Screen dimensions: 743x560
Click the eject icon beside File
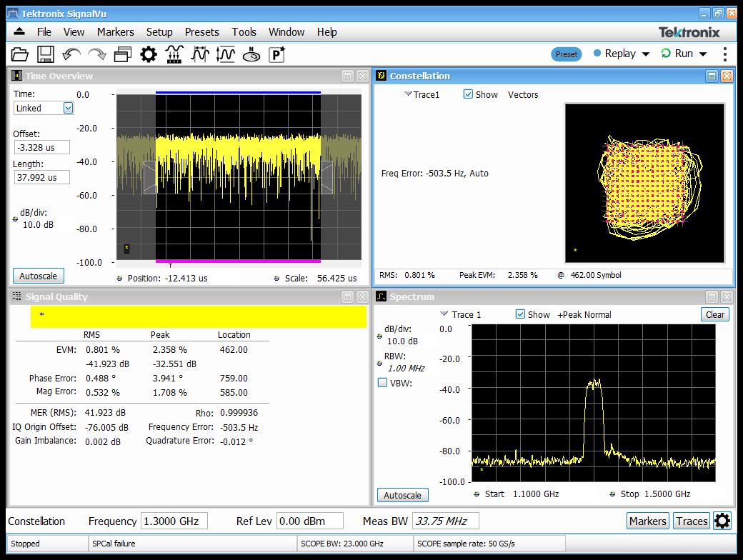pos(19,31)
